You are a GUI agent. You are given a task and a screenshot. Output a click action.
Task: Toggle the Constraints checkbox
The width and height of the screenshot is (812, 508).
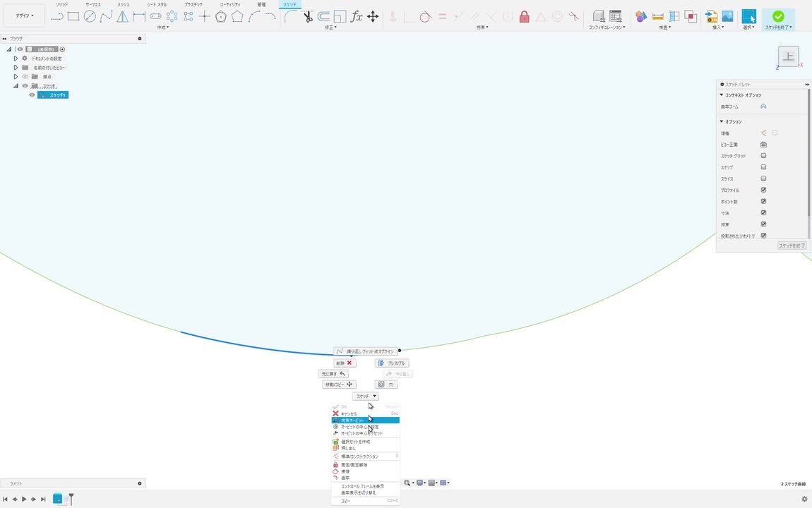[x=763, y=224]
